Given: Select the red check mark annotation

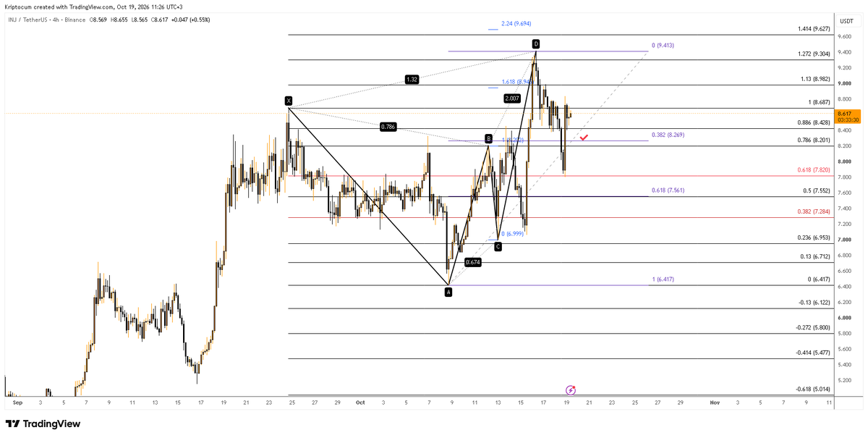Looking at the screenshot, I should [583, 136].
